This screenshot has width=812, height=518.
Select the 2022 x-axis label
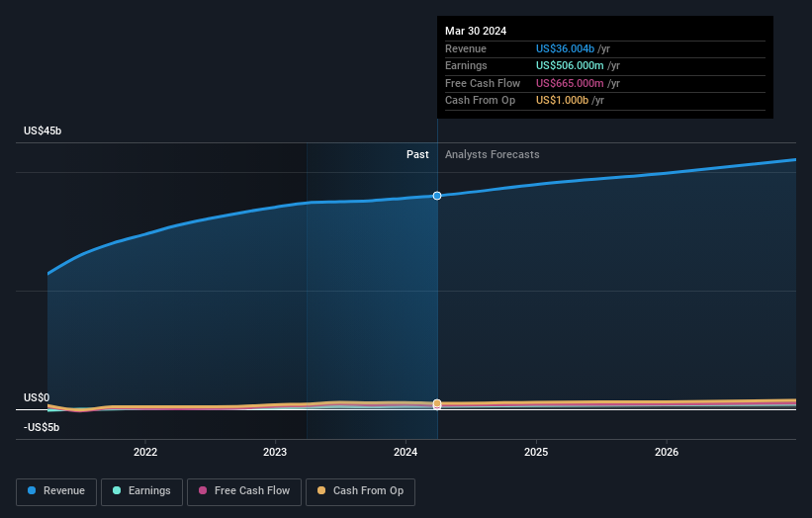pos(145,452)
